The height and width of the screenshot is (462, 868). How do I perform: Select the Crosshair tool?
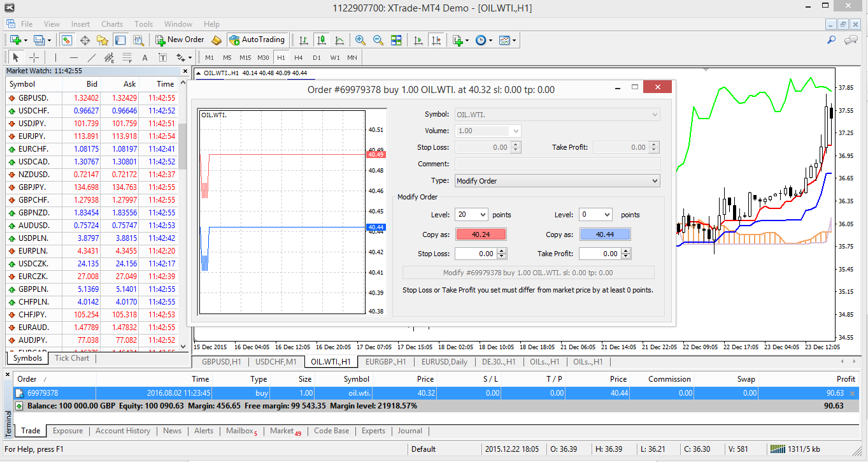coord(34,57)
